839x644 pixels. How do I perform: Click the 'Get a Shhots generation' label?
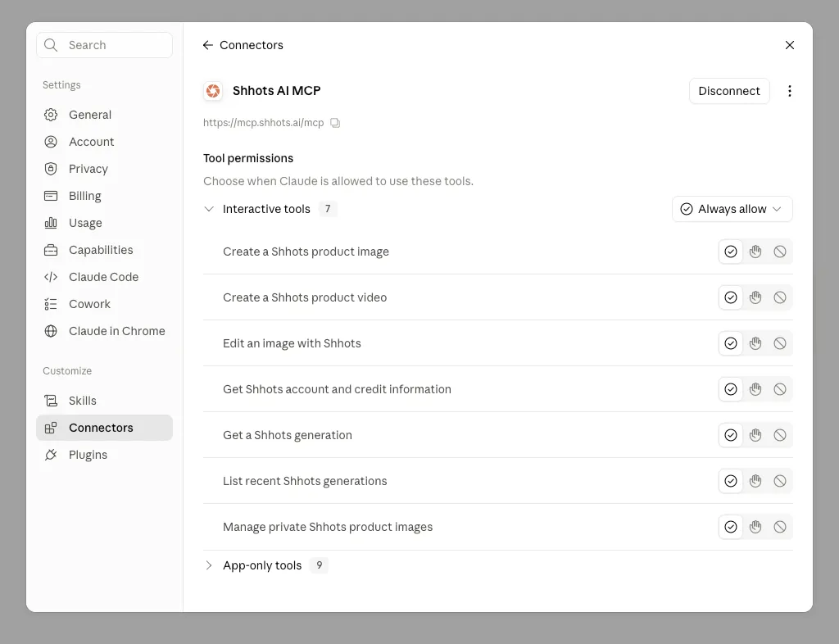288,435
